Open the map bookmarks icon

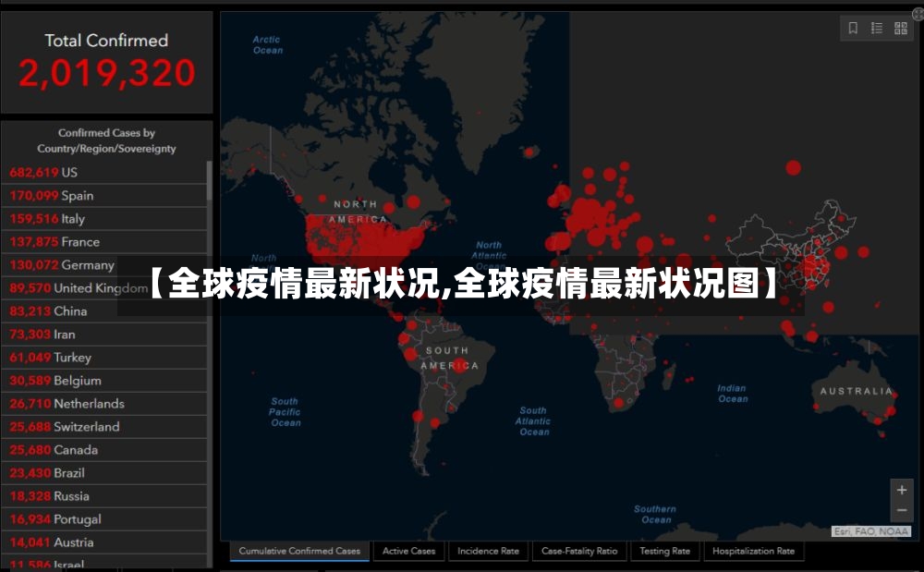point(853,28)
